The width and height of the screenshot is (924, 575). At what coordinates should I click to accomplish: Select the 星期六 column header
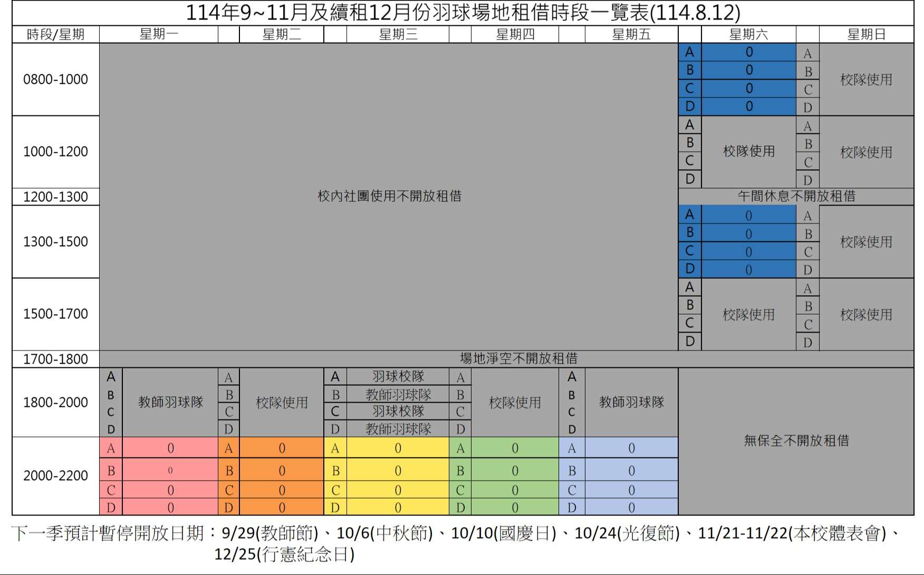748,35
